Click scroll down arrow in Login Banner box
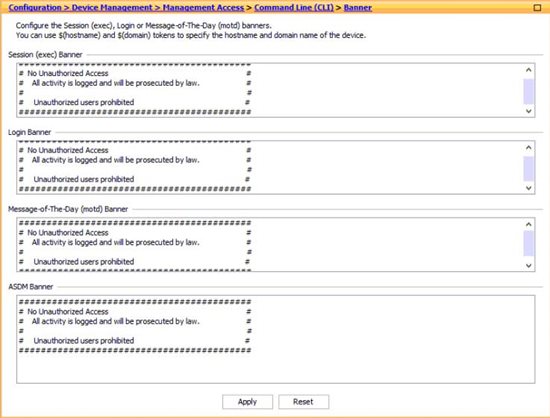The height and width of the screenshot is (418, 550). click(x=529, y=188)
